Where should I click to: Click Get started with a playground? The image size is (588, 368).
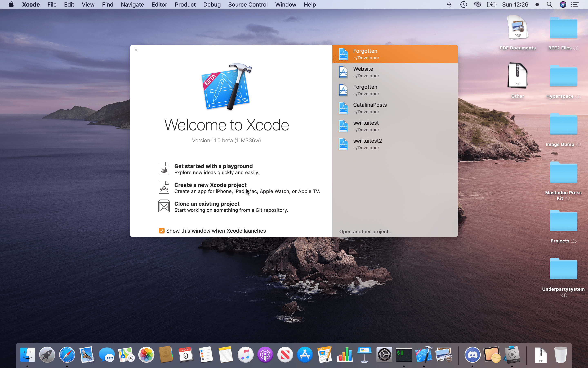pyautogui.click(x=213, y=166)
